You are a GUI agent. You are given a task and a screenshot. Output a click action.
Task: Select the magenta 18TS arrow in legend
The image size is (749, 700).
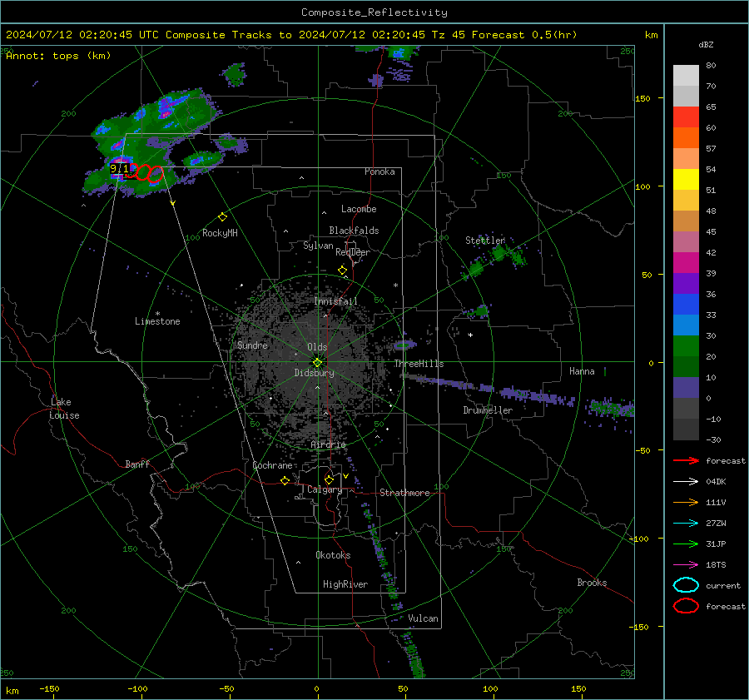[686, 565]
